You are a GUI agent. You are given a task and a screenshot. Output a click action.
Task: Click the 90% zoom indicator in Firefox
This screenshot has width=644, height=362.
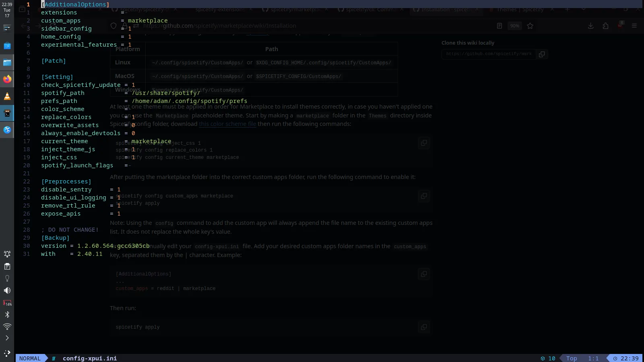coord(515,26)
